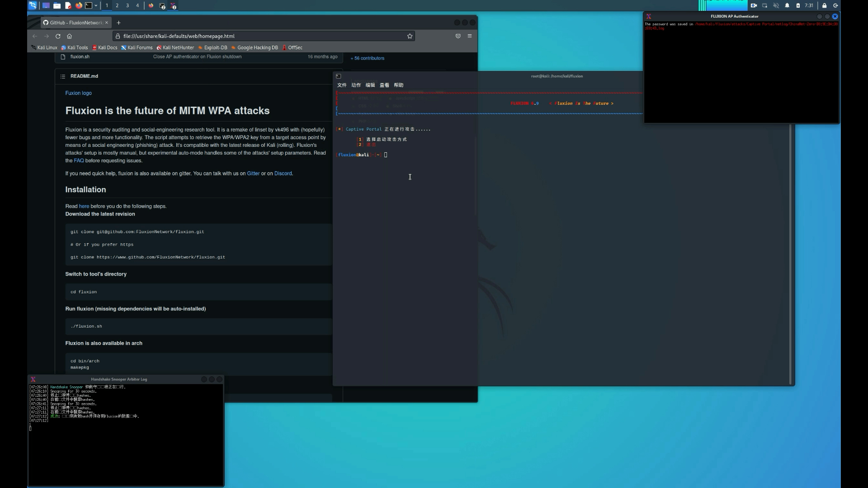Open the Google Hacking DB bookmark
Image resolution: width=868 pixels, height=488 pixels.
(x=255, y=47)
